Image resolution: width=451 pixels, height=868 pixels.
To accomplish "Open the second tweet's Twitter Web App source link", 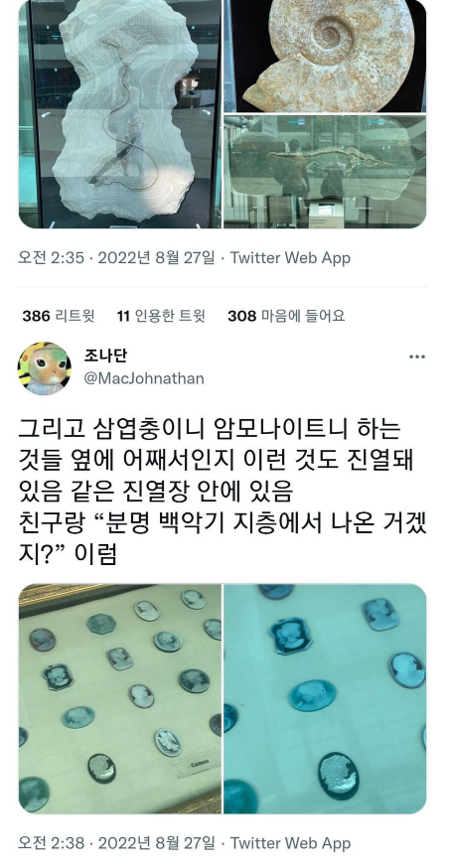I will (290, 843).
